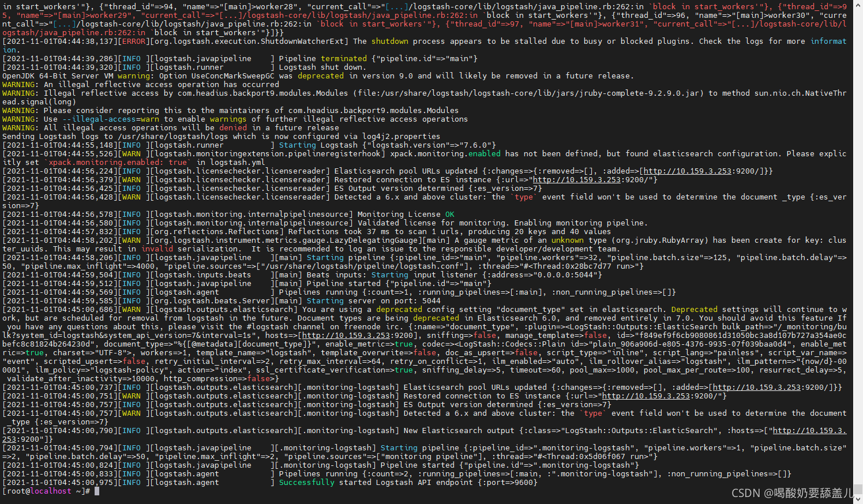Click the scroll-down arrow of the terminal scrollbar

click(x=858, y=499)
